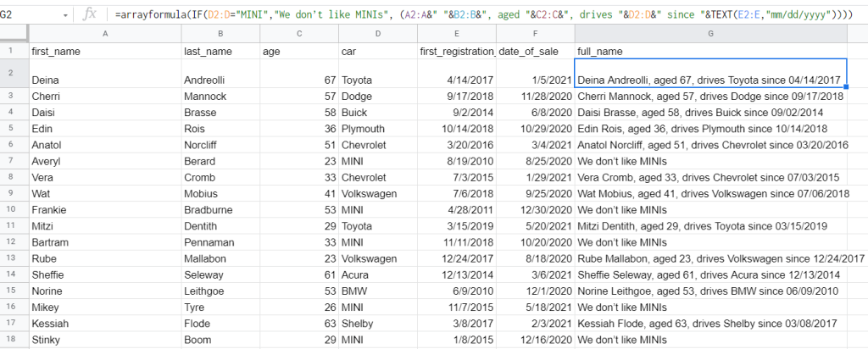Select row 12 header
The height and width of the screenshot is (349, 868).
pyautogui.click(x=14, y=242)
